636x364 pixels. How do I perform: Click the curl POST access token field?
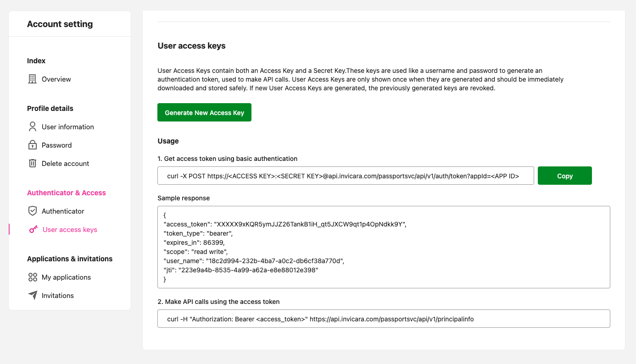[345, 176]
